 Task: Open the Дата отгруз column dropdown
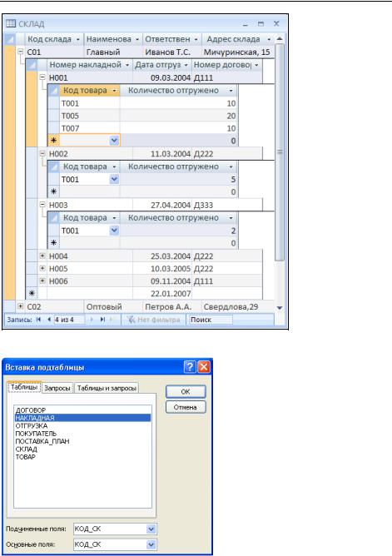[186, 65]
